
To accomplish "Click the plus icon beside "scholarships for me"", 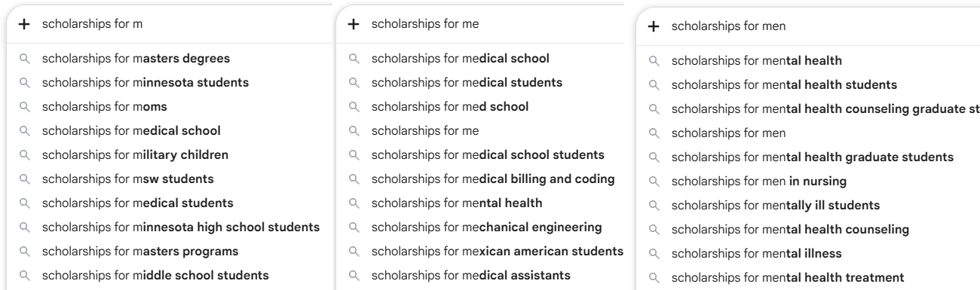I will click(354, 24).
